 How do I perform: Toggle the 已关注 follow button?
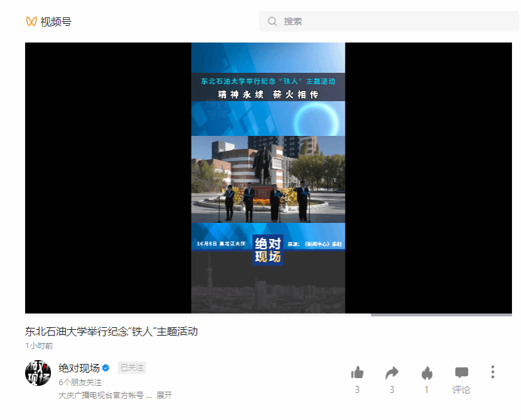pos(132,368)
